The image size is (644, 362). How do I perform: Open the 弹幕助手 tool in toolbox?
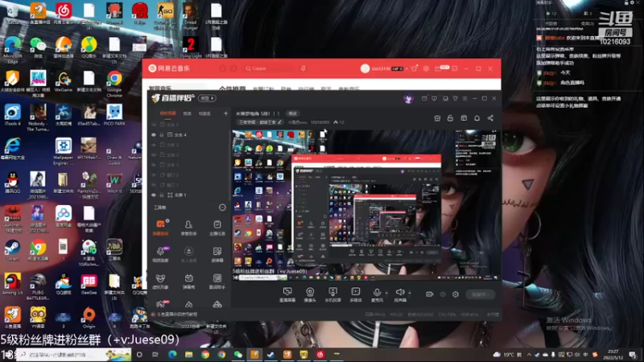click(x=160, y=228)
